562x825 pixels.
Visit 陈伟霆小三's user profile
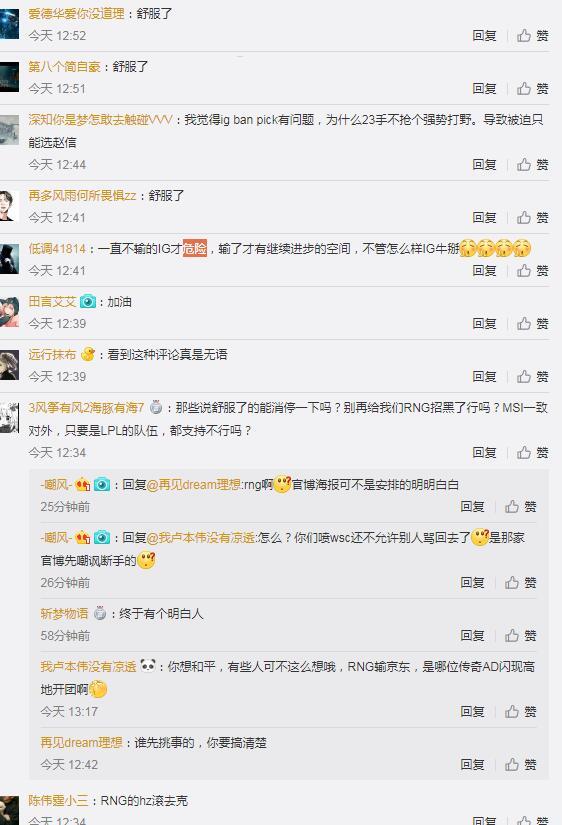(x=58, y=801)
